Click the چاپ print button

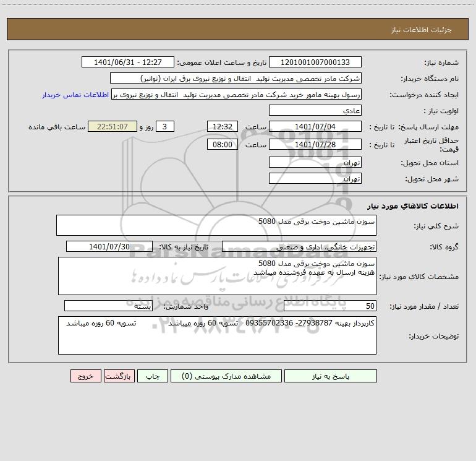click(x=153, y=376)
